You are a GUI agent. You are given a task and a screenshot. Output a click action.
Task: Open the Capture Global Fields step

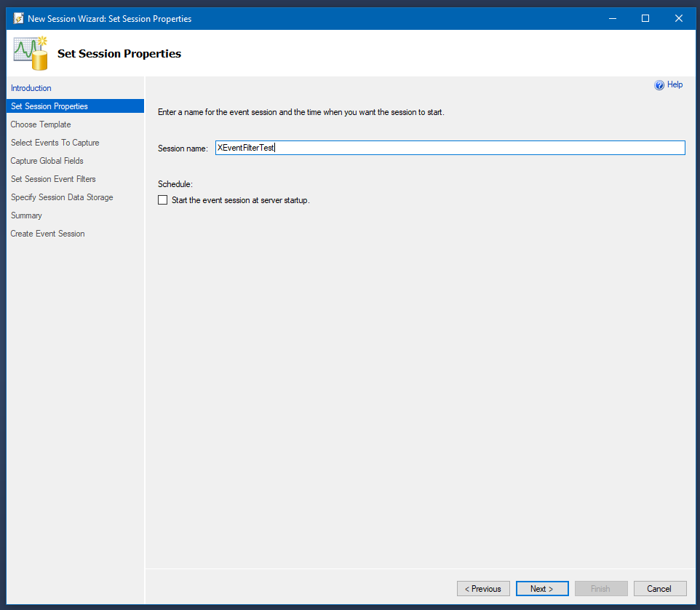pos(47,161)
